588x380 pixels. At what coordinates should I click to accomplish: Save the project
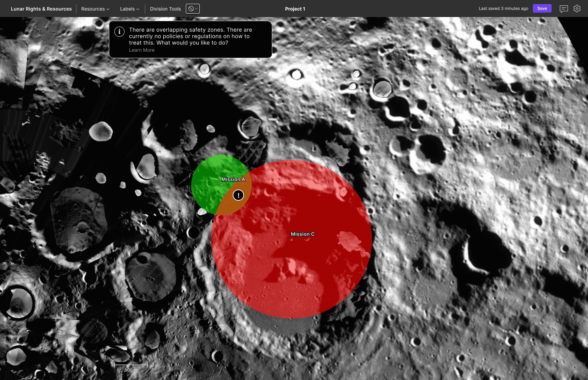(x=542, y=9)
